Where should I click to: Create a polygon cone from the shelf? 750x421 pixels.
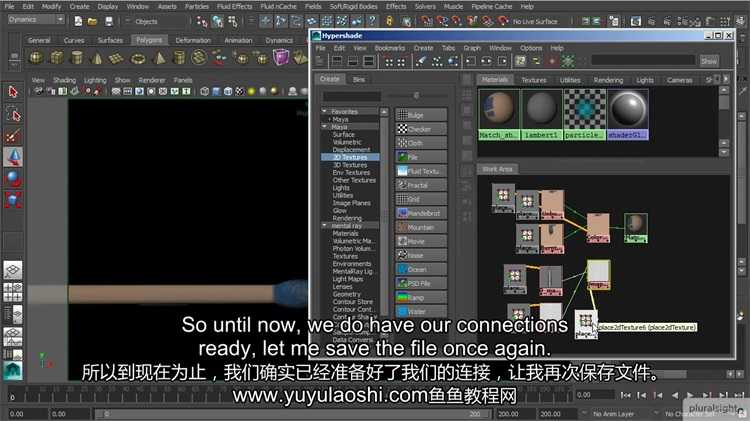tap(97, 58)
